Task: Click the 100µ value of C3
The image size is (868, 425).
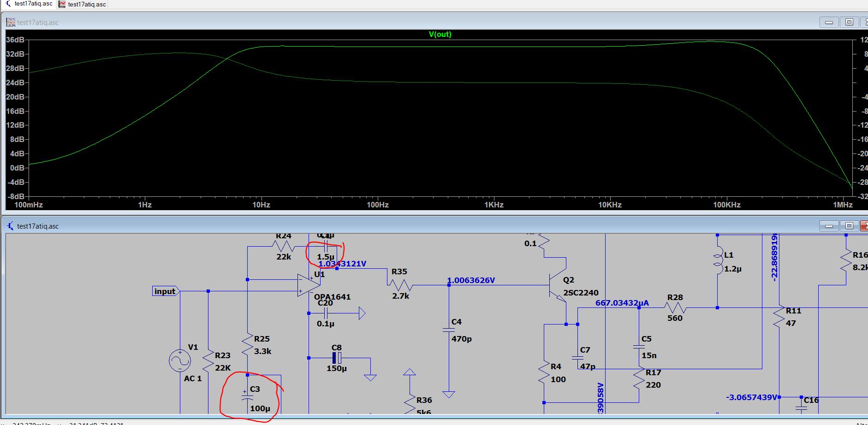Action: (260, 408)
